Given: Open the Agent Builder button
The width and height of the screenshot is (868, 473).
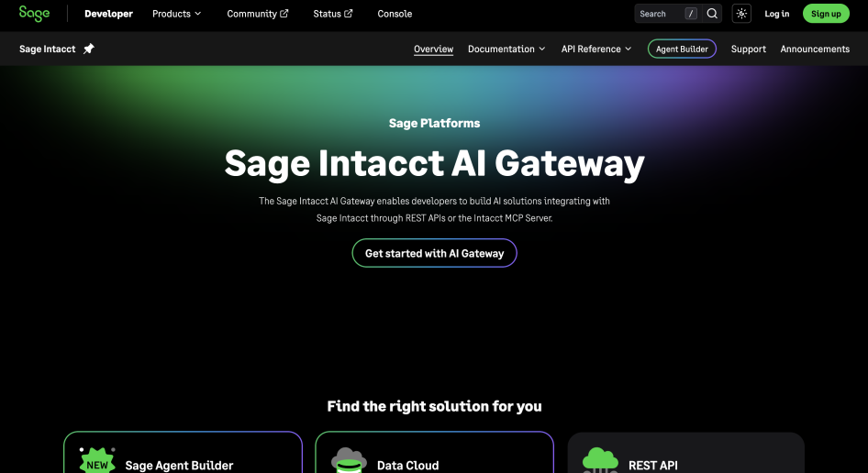Looking at the screenshot, I should 682,49.
